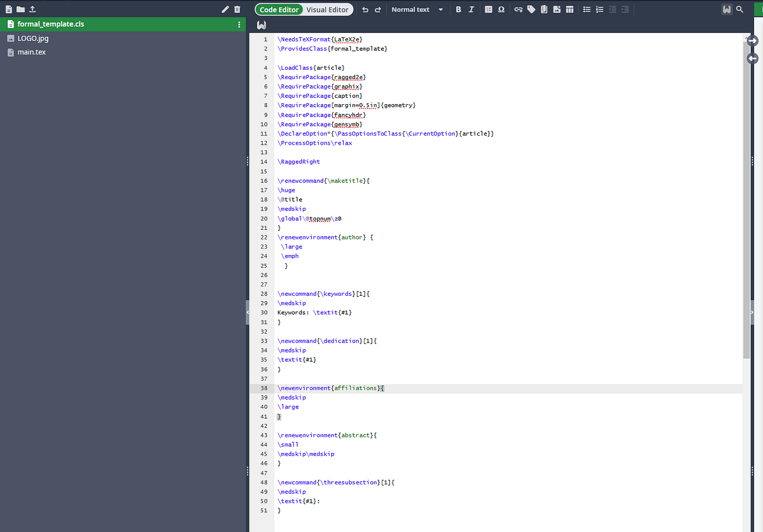Click \newenvironment{affiliations} line
This screenshot has width=763, height=532.
click(331, 388)
